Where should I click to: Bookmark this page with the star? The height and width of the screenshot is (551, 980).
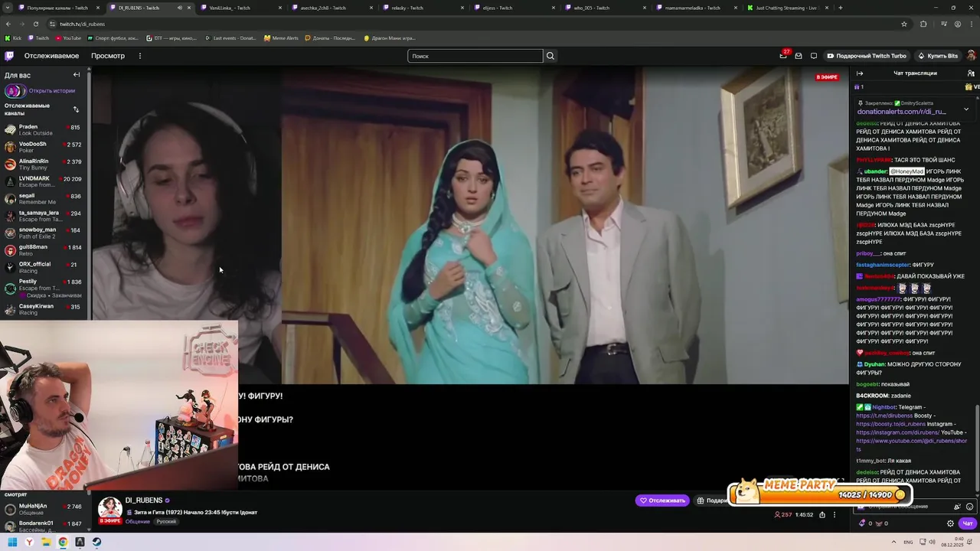point(904,24)
